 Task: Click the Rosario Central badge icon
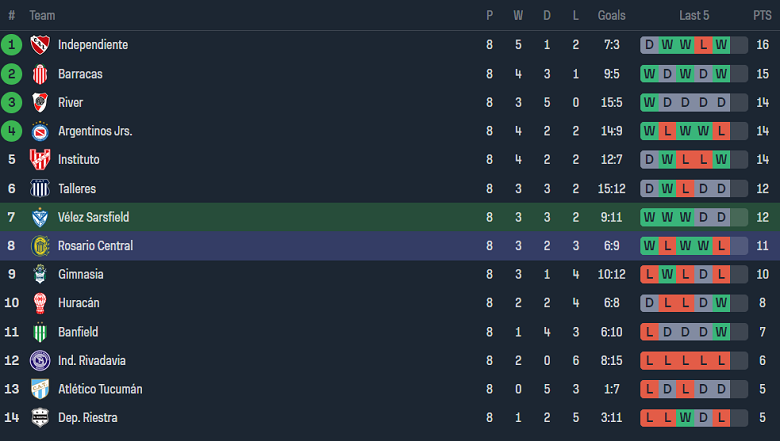coord(40,246)
